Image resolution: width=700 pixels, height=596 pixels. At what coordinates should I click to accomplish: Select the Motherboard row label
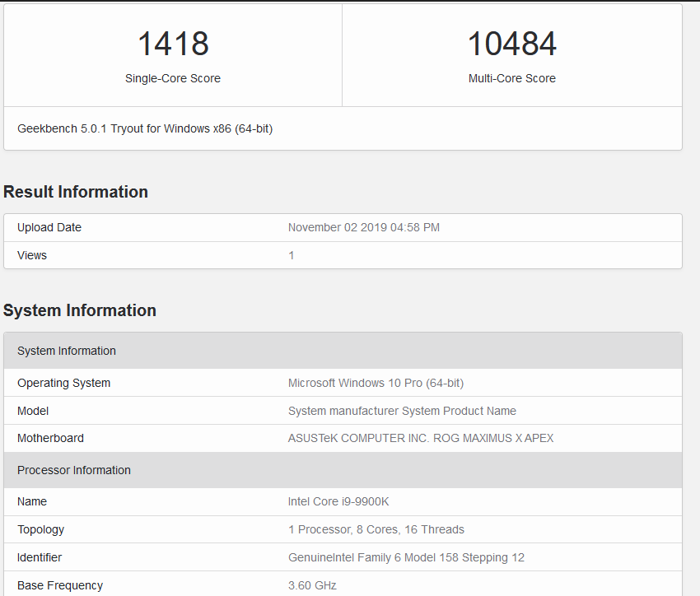point(50,439)
